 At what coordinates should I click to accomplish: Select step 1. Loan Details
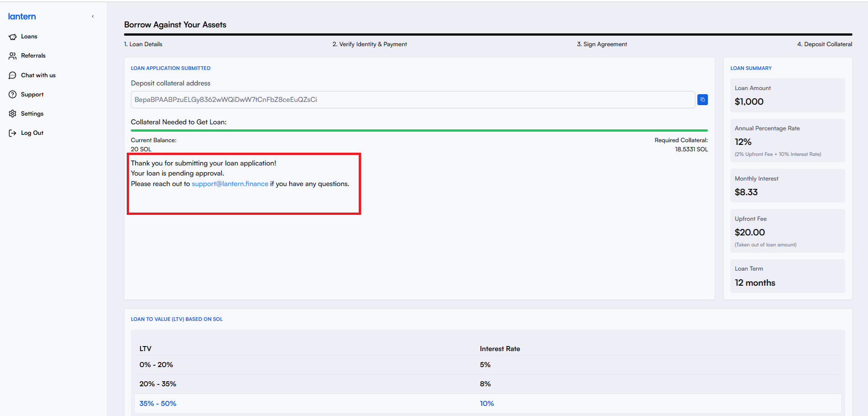(x=143, y=44)
